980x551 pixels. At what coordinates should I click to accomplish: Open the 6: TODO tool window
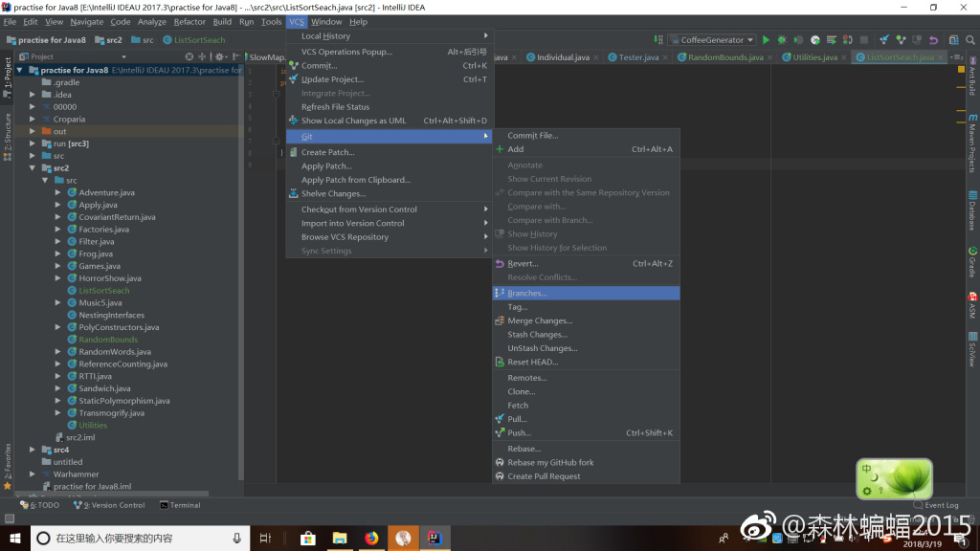tap(39, 505)
